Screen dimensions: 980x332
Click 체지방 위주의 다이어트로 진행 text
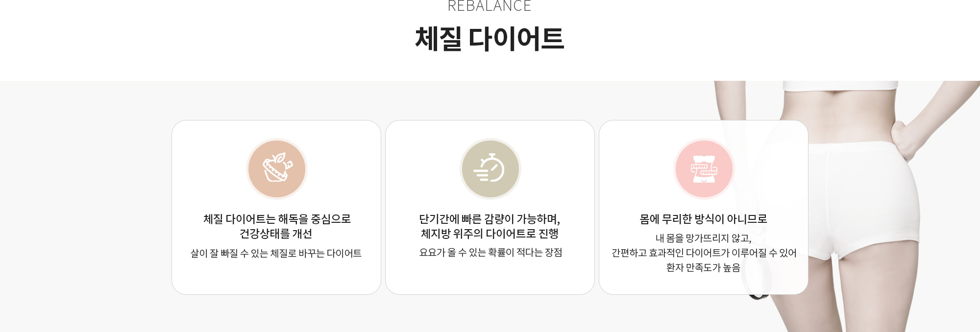(x=490, y=234)
